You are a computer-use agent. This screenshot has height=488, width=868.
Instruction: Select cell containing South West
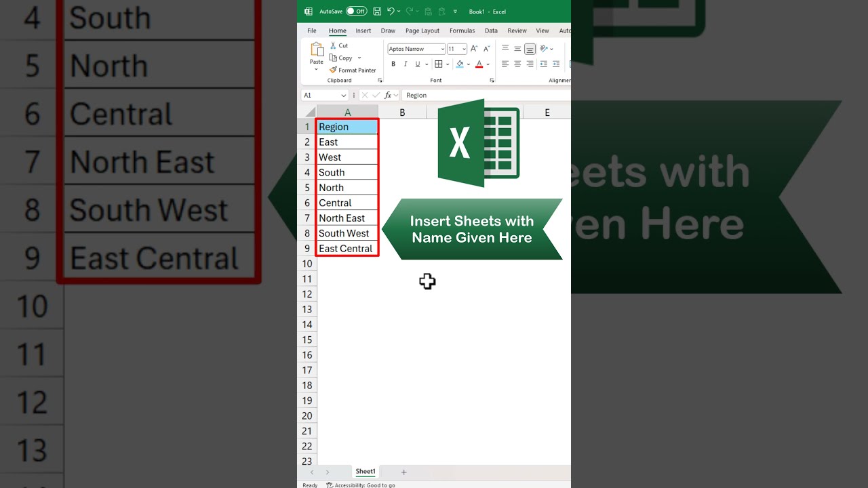click(347, 233)
